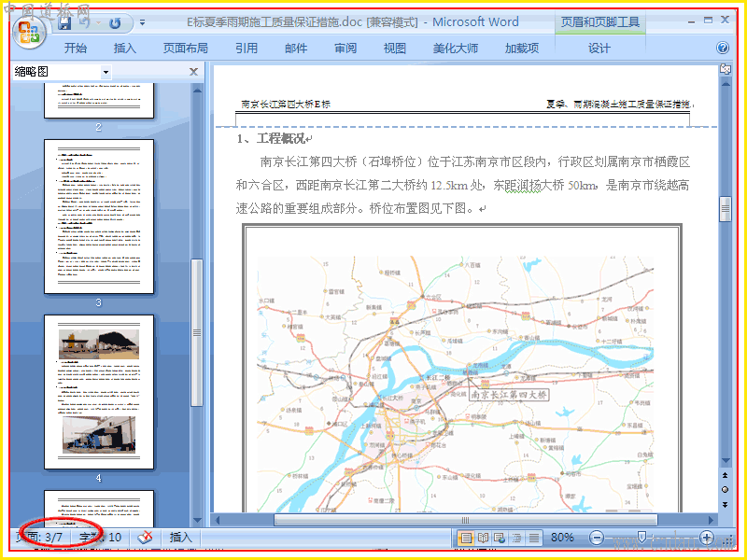Expand the 缩略图 panel dropdown
Screen dimensions: 747x560
(x=106, y=73)
